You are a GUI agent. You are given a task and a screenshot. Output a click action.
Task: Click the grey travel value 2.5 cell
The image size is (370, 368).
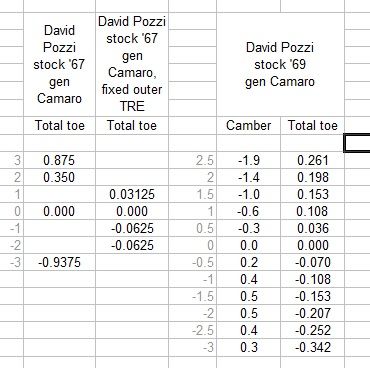(x=193, y=160)
